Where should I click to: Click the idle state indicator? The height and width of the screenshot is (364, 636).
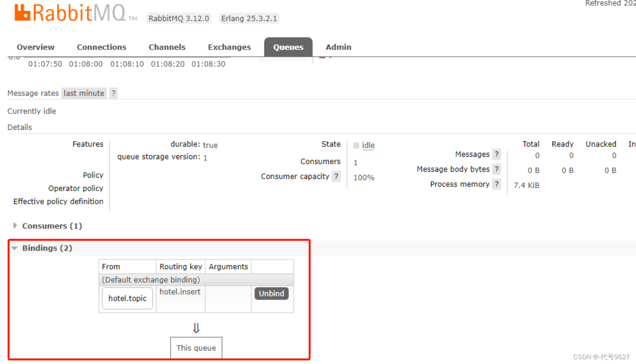[x=364, y=146]
